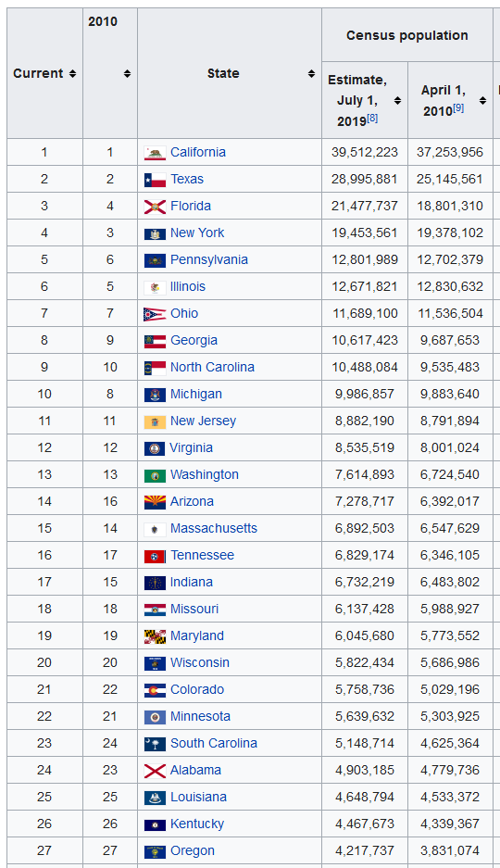Click the Ohio flag icon
The width and height of the screenshot is (500, 868).
pyautogui.click(x=155, y=314)
